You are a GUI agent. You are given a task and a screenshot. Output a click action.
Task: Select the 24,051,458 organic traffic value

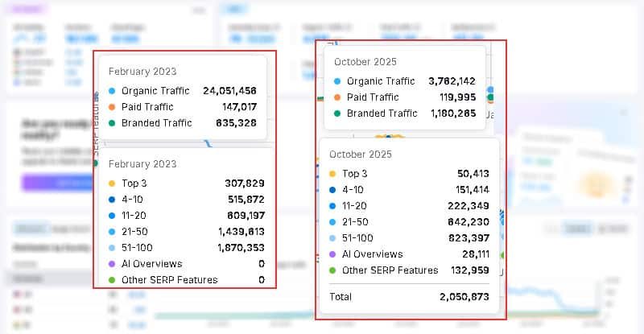coord(229,91)
